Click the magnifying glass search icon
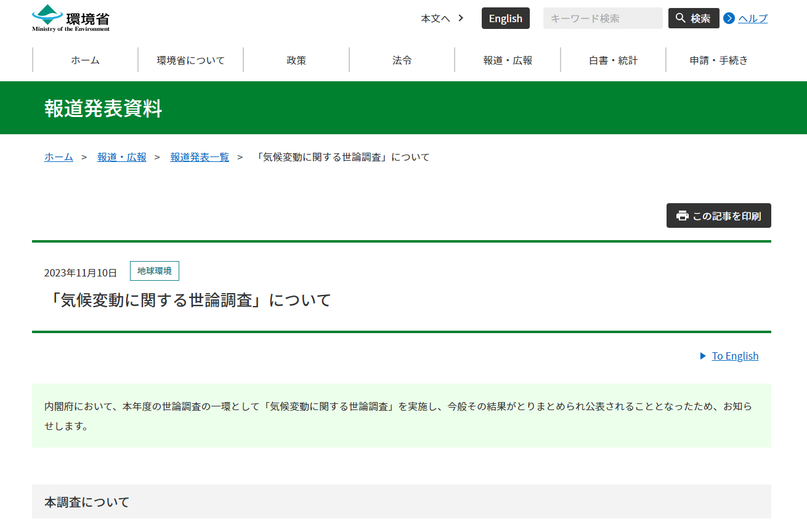Viewport: 807px width, 532px height. [x=681, y=18]
